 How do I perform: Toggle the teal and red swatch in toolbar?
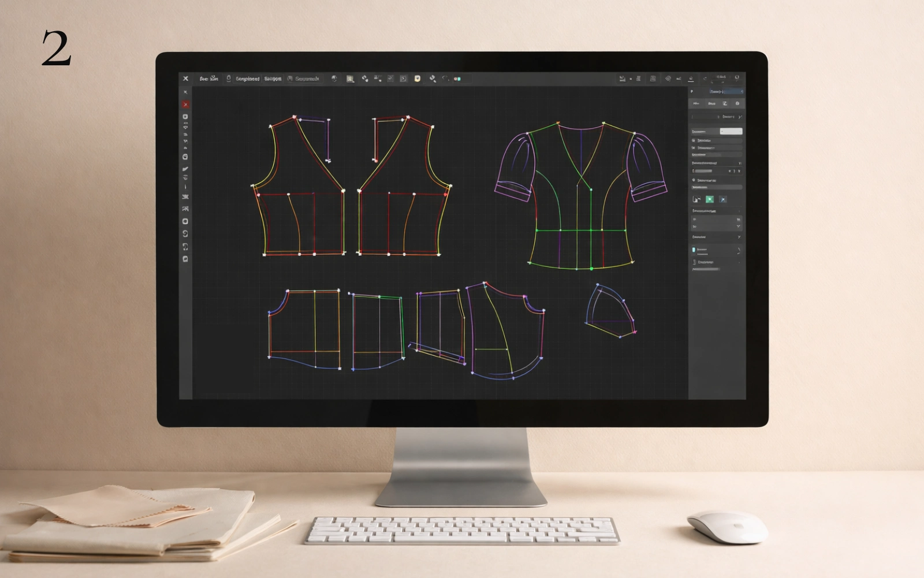point(457,79)
